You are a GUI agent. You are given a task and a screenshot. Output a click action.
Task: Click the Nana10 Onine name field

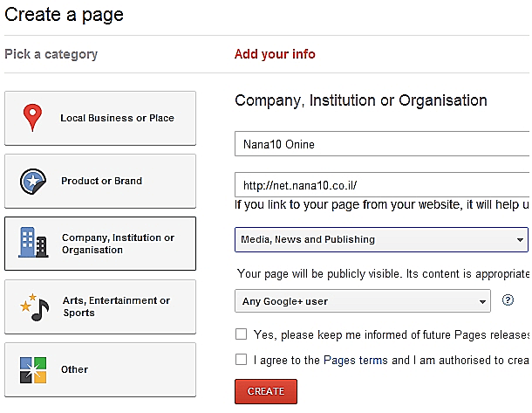[x=381, y=144]
